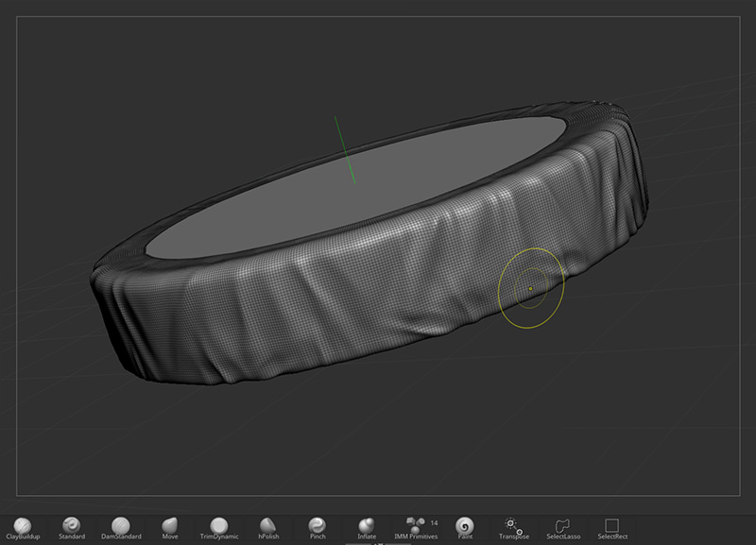
Task: Select the Pinch brush
Action: (x=318, y=525)
